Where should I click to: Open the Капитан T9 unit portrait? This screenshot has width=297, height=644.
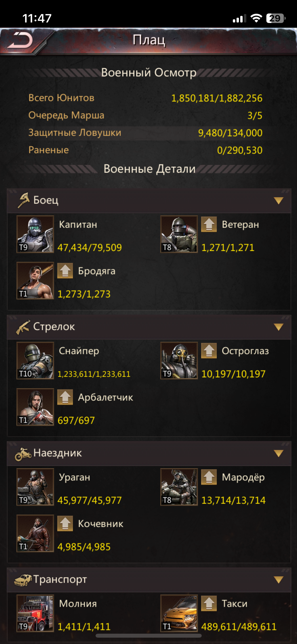[35, 234]
